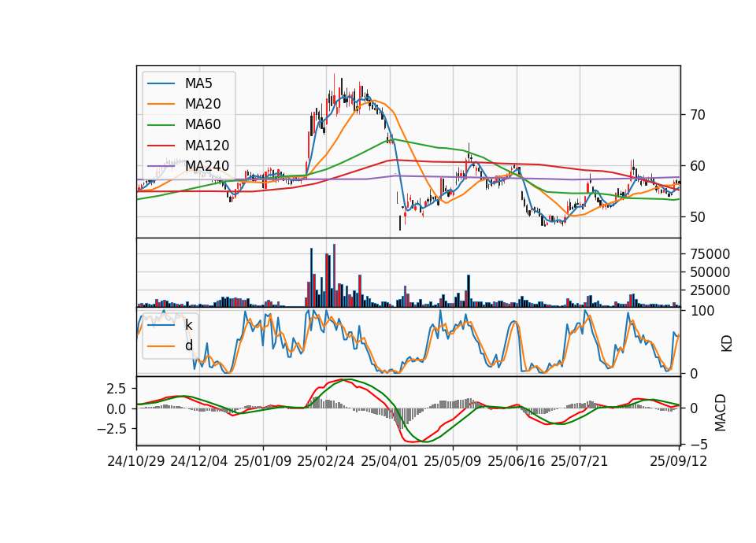Click the MACD vertical axis title
Screen dimensions: 756x543
[721, 412]
